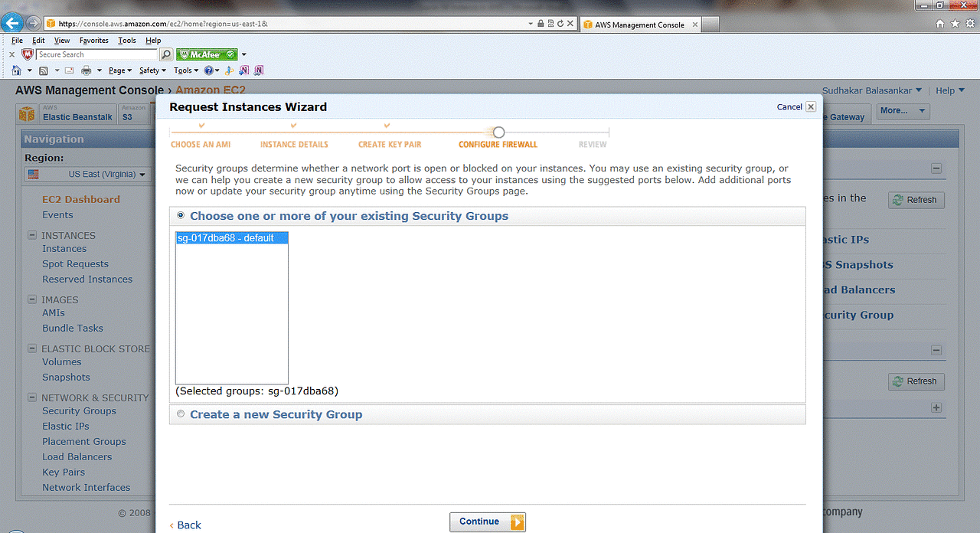Click the lower Refresh button in the dashboard

coord(916,381)
